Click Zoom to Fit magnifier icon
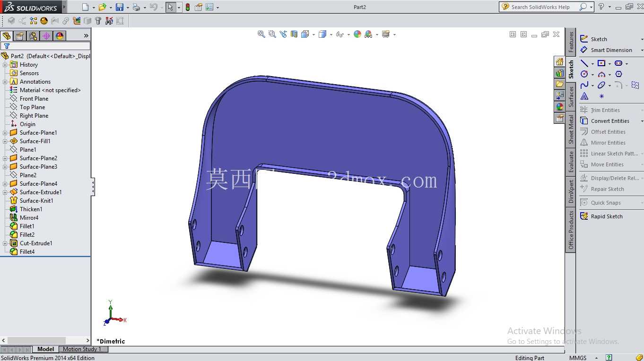This screenshot has height=361, width=644. click(x=261, y=34)
